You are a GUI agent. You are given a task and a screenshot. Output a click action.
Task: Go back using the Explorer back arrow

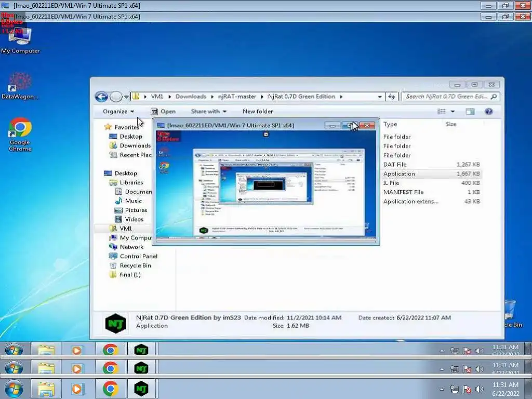tap(101, 97)
